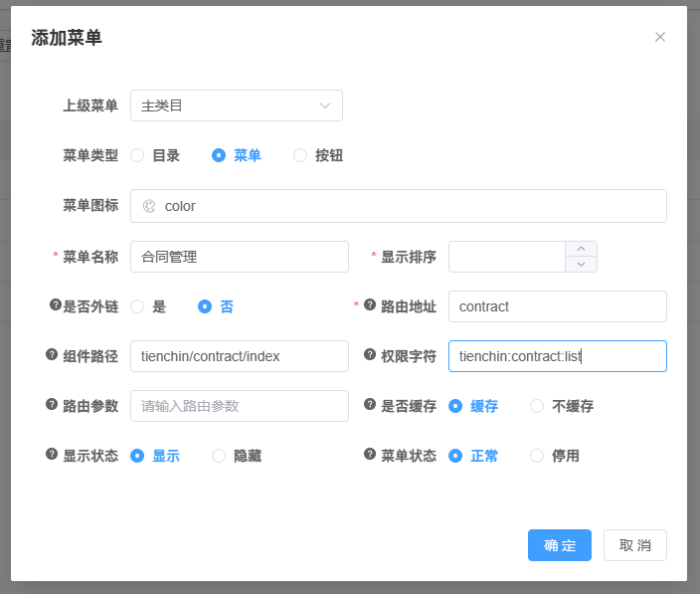The width and height of the screenshot is (700, 594).
Task: Click 确定 to confirm adding menu
Action: click(x=560, y=545)
